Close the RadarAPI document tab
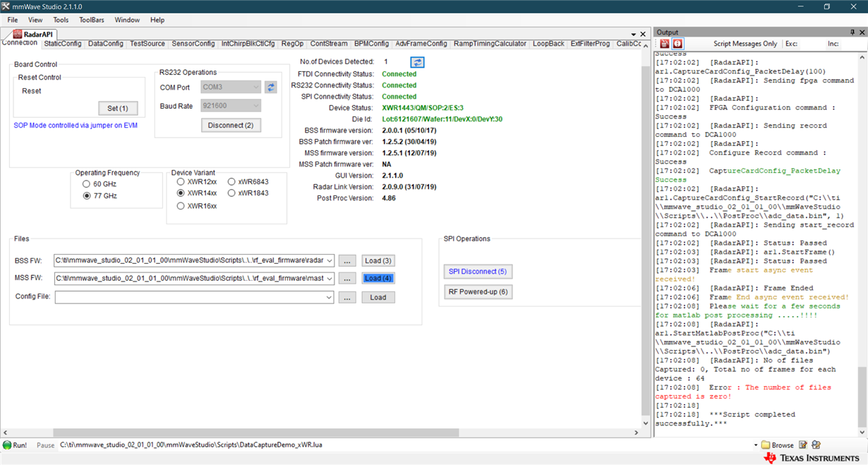Screen dimensions: 868x465 coord(643,34)
